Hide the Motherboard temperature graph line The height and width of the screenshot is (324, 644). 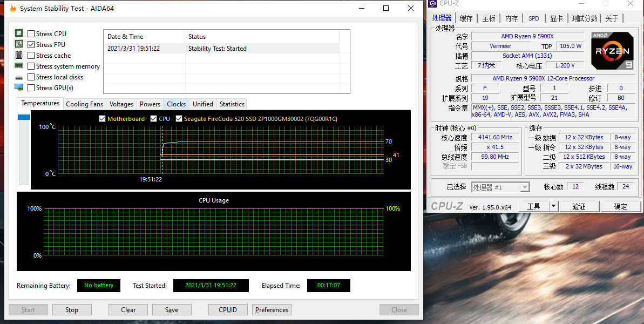[x=102, y=119]
